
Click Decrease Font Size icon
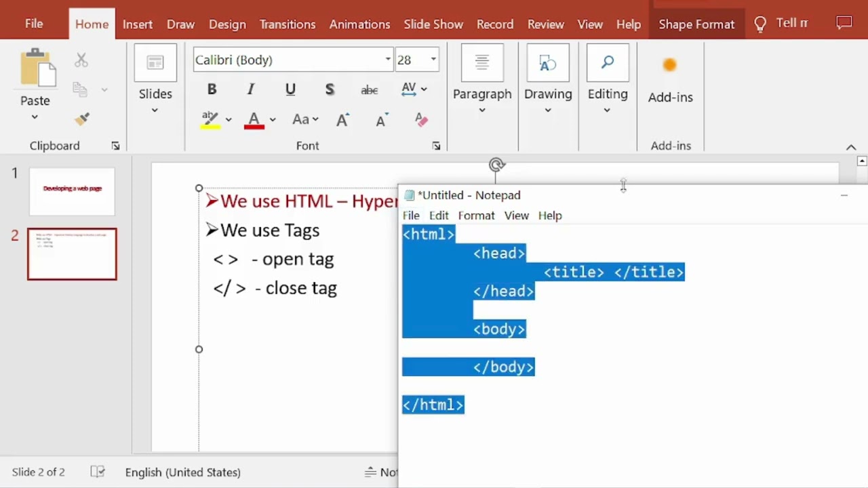click(x=382, y=119)
